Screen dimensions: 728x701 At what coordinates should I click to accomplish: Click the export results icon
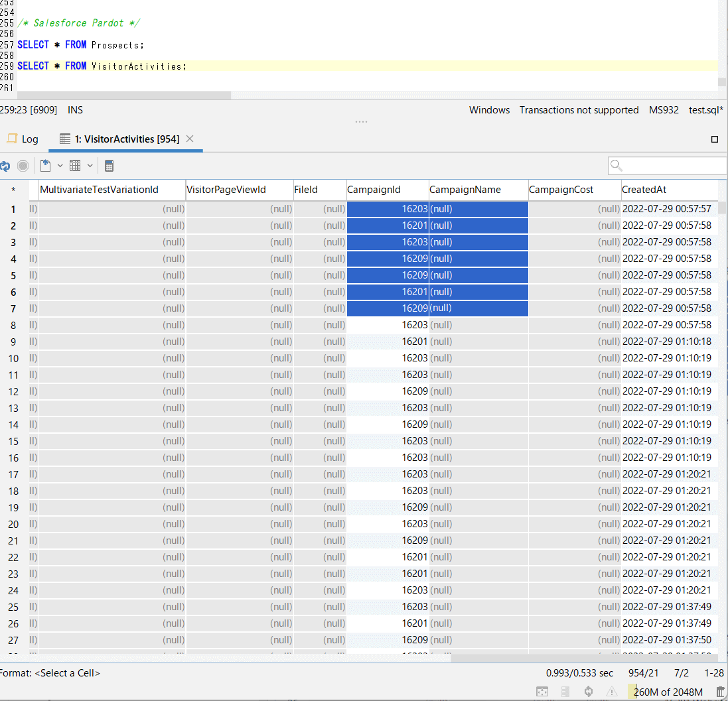[x=46, y=166]
